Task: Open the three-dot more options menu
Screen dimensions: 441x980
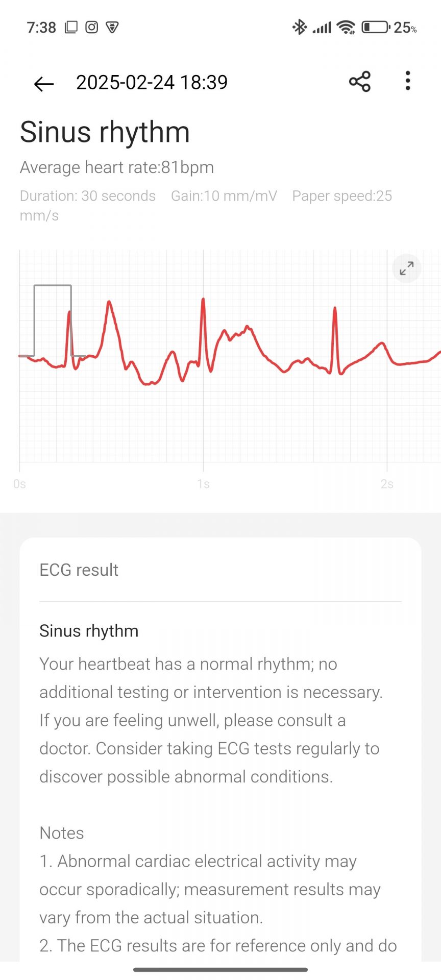Action: [x=407, y=81]
